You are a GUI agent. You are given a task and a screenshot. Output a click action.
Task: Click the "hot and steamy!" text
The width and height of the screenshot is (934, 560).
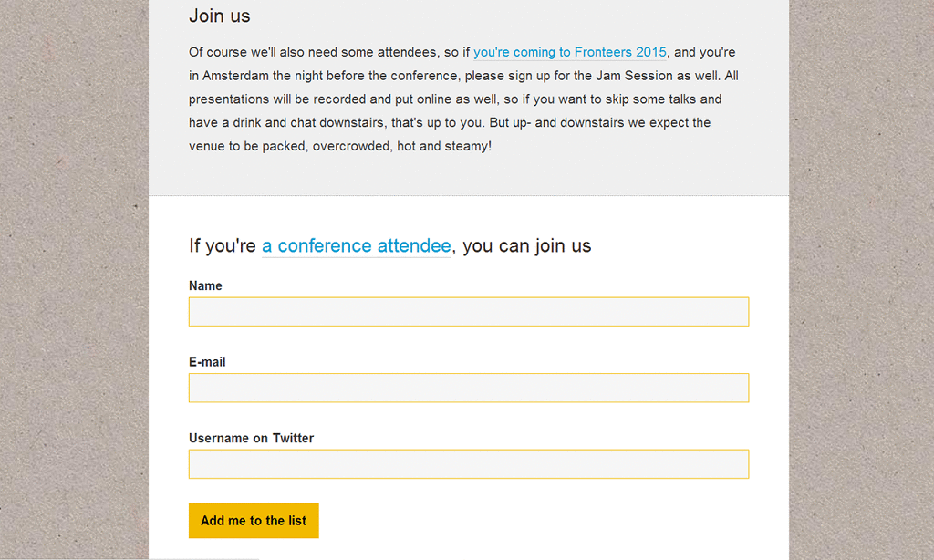[444, 146]
